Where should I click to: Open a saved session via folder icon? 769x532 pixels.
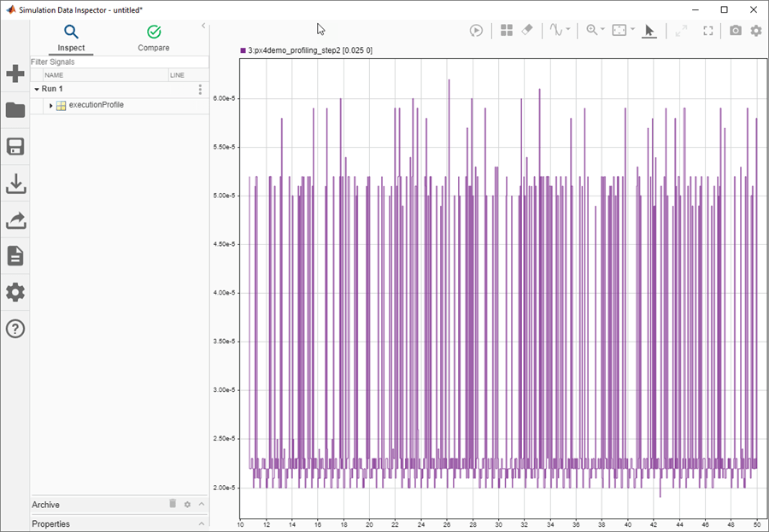point(15,110)
